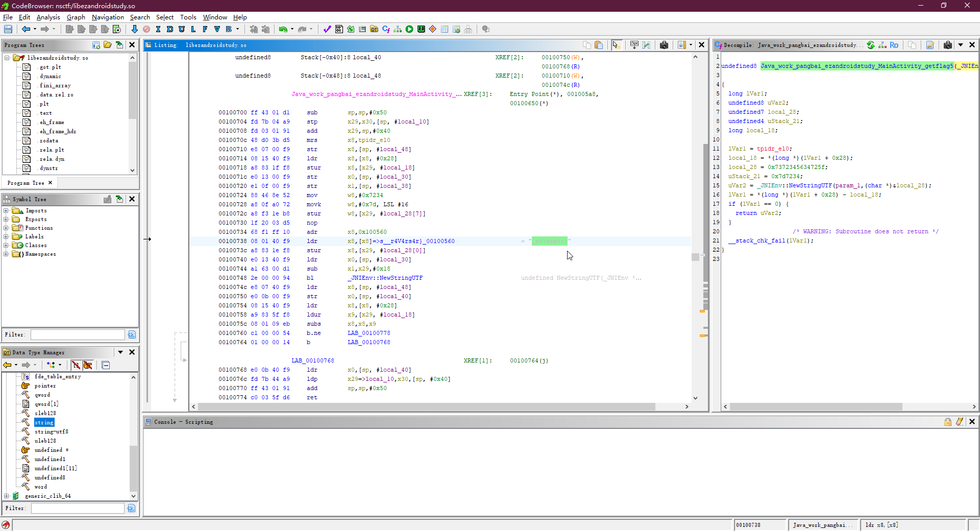Click the Symbol Tree filter text field
Viewport: 980px width, 531px height.
pyautogui.click(x=78, y=334)
